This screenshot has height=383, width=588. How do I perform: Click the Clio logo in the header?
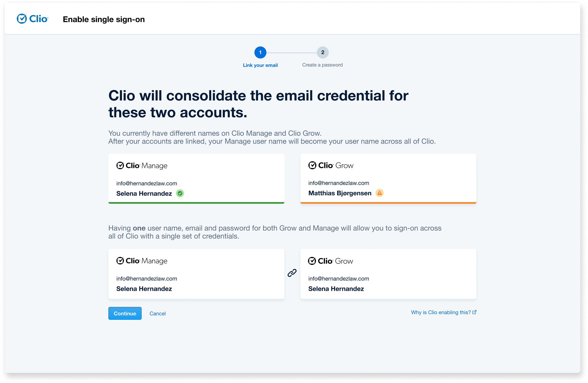tap(32, 19)
